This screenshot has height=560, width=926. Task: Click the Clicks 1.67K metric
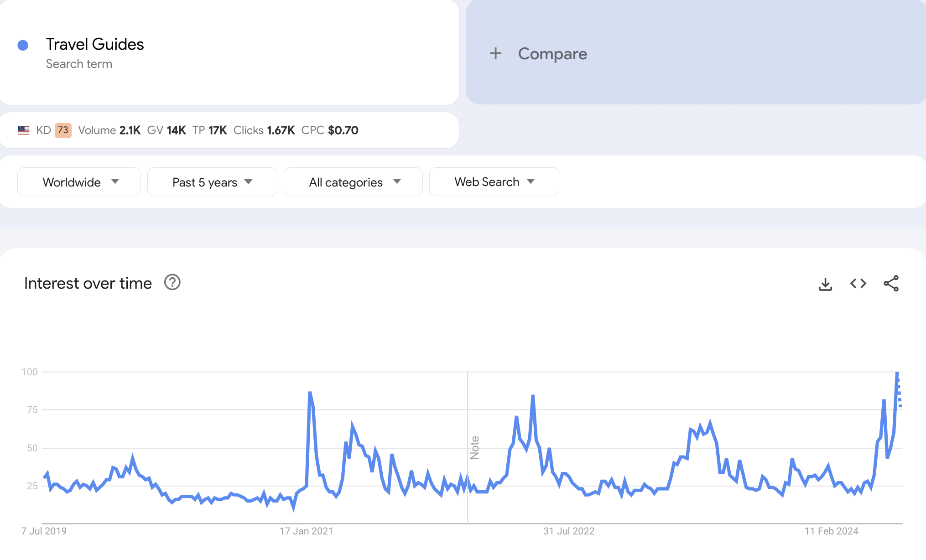264,130
